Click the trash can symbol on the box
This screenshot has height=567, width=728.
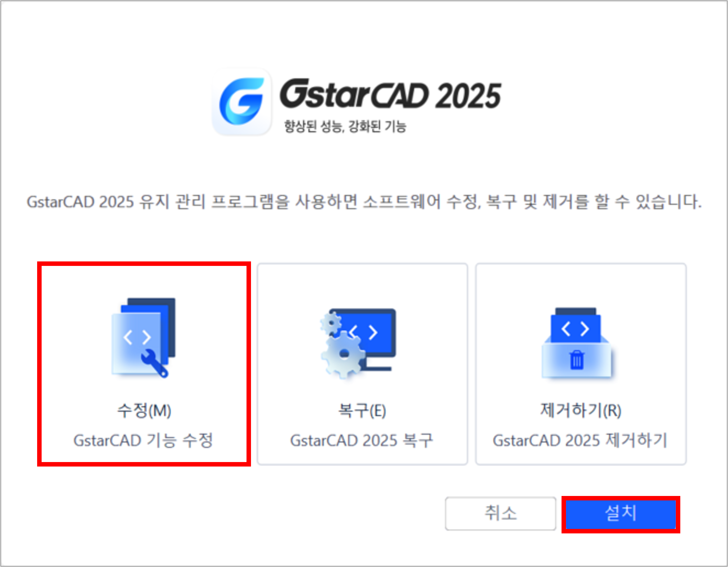577,360
